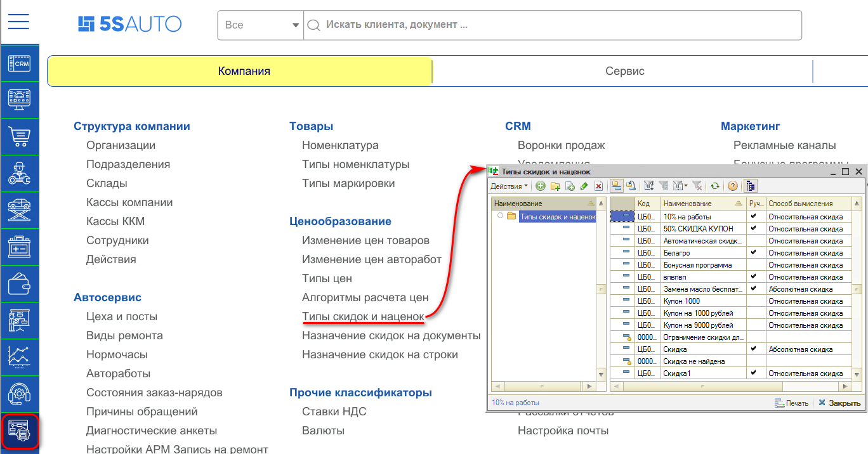The image size is (868, 454).
Task: Open the shopping cart sidebar section
Action: click(x=20, y=136)
